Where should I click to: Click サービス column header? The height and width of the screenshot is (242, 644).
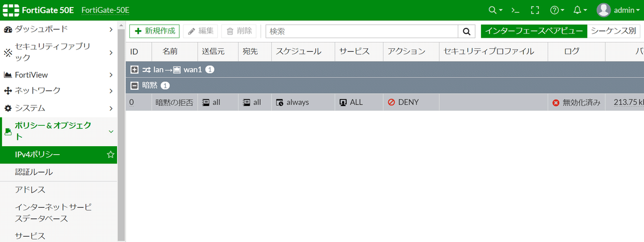tap(359, 51)
